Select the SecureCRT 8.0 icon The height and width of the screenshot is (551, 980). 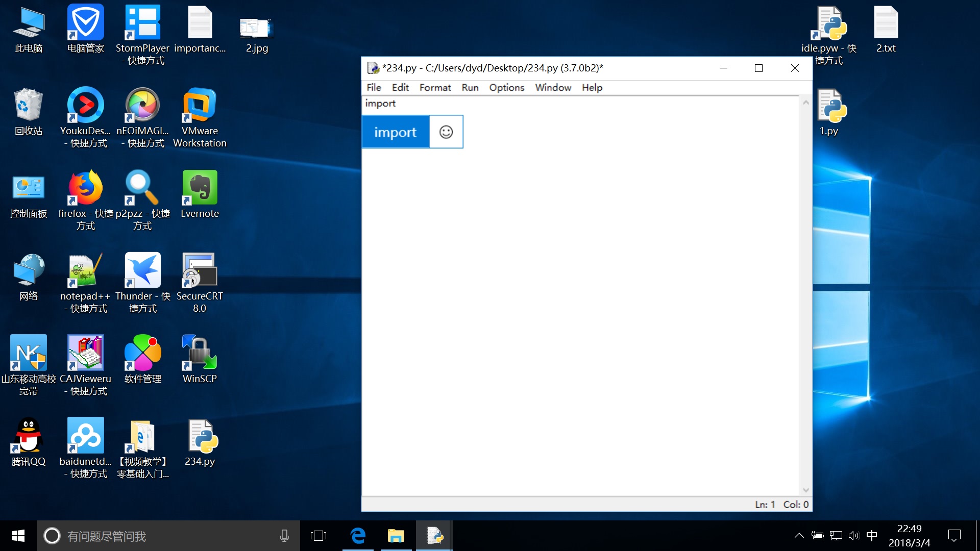[x=200, y=283]
